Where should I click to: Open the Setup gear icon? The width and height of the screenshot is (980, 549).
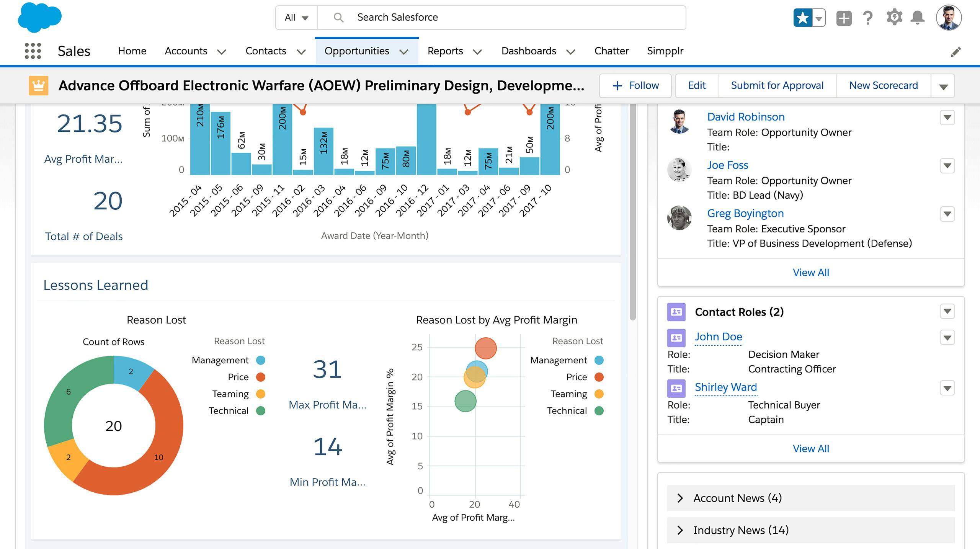(894, 18)
